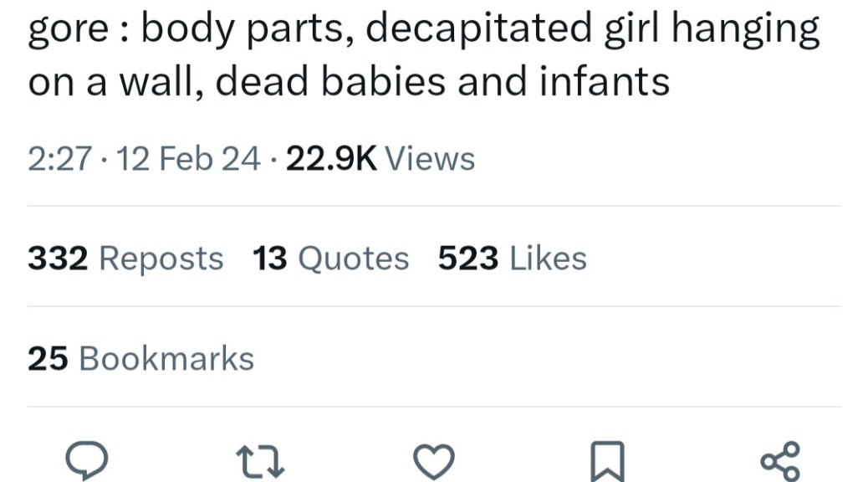Click the "332" reposts number
Viewport: 868px width, 482px height.
point(58,259)
